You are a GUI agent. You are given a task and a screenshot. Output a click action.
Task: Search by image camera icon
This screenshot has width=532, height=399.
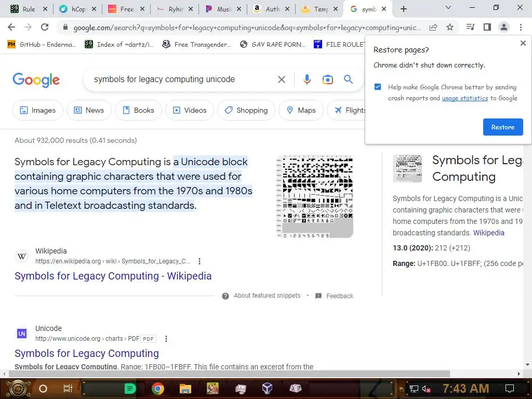click(x=327, y=79)
